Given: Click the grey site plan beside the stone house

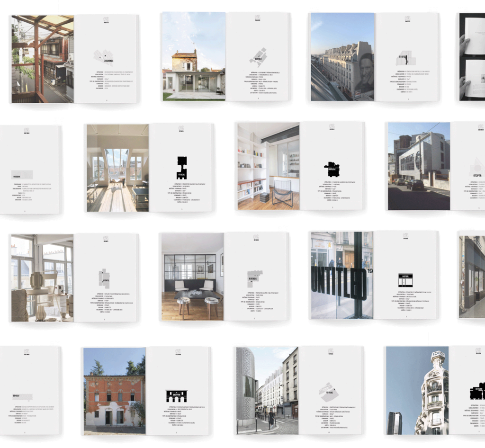Looking at the screenshot, I should (258, 57).
